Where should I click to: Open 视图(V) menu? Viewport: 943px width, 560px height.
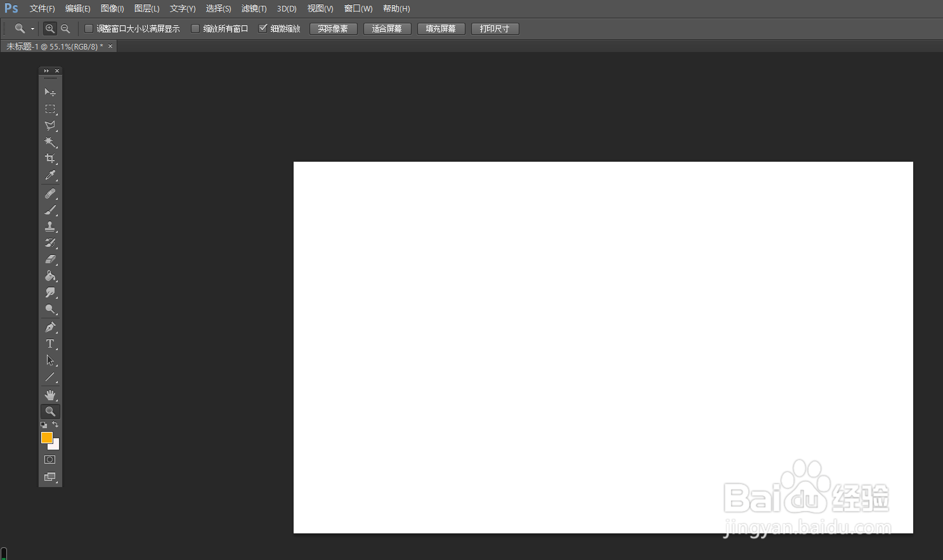click(x=320, y=9)
